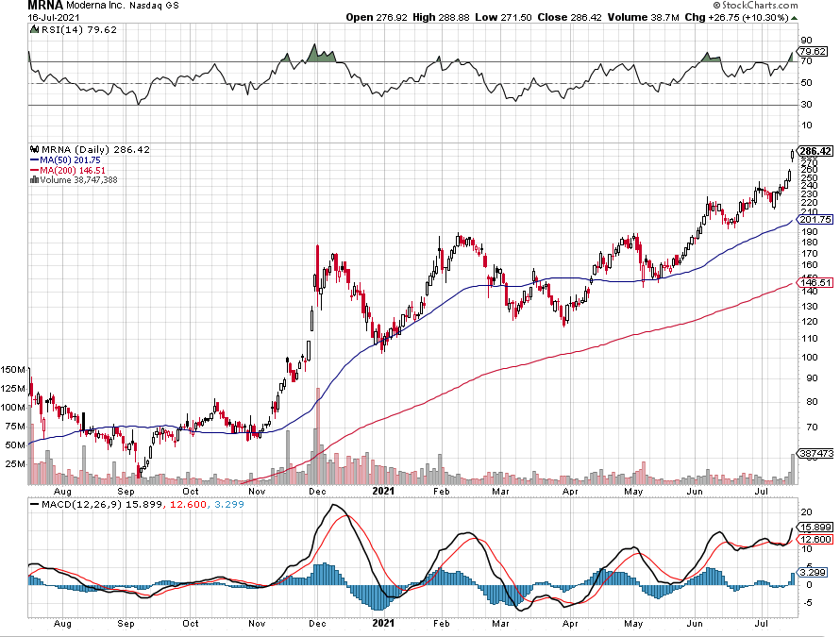Click the Volume 38,747,388 legend entry
The width and height of the screenshot is (840, 637).
pos(78,180)
